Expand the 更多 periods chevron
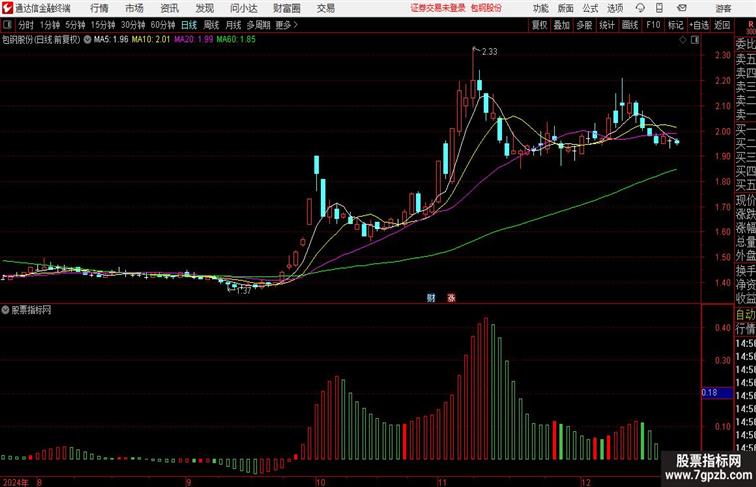Screen dimensions: 756x487 [x=287, y=25]
